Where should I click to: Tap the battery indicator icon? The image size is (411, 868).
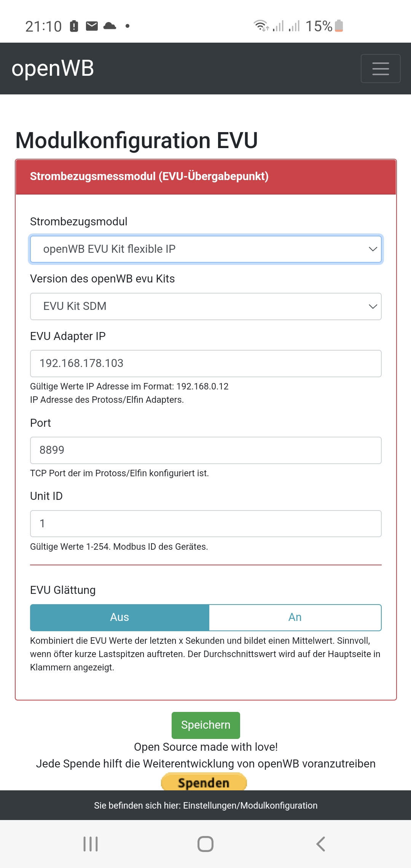click(339, 26)
